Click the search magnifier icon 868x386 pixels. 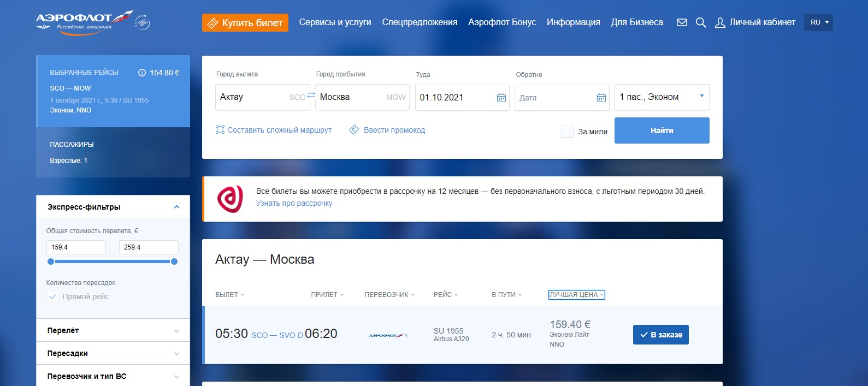click(x=701, y=22)
